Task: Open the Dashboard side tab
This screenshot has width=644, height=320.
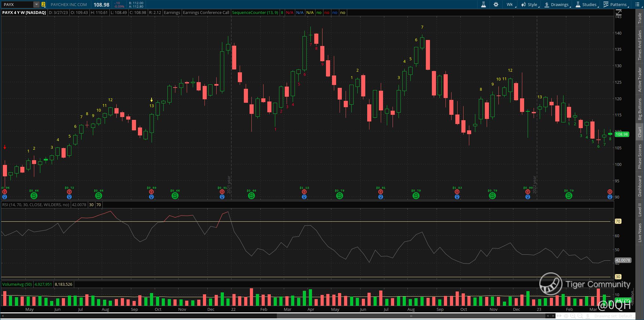Action: coord(640,186)
